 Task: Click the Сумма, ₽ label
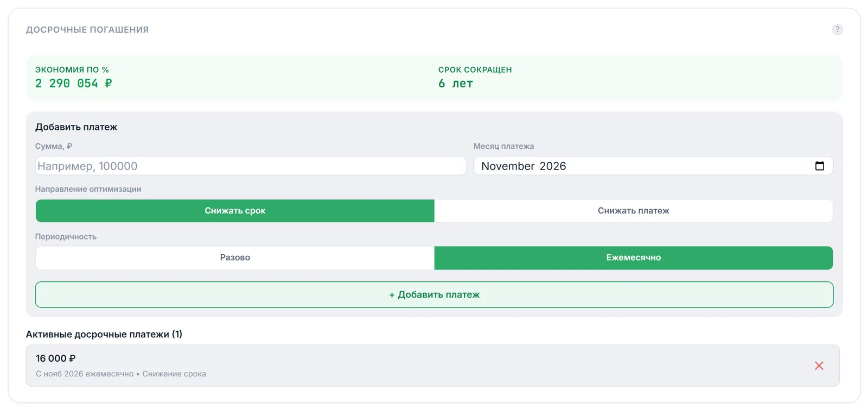click(54, 146)
